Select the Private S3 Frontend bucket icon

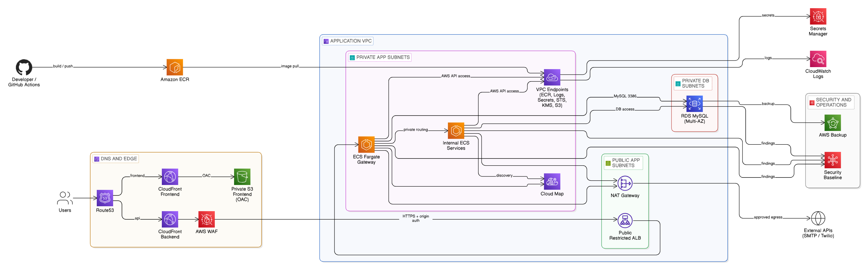point(242,177)
